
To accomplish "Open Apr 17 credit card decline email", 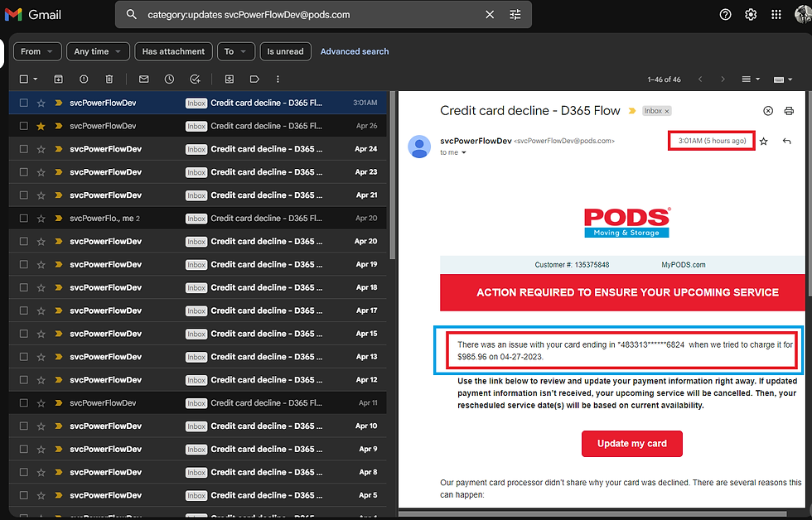I will 197,311.
